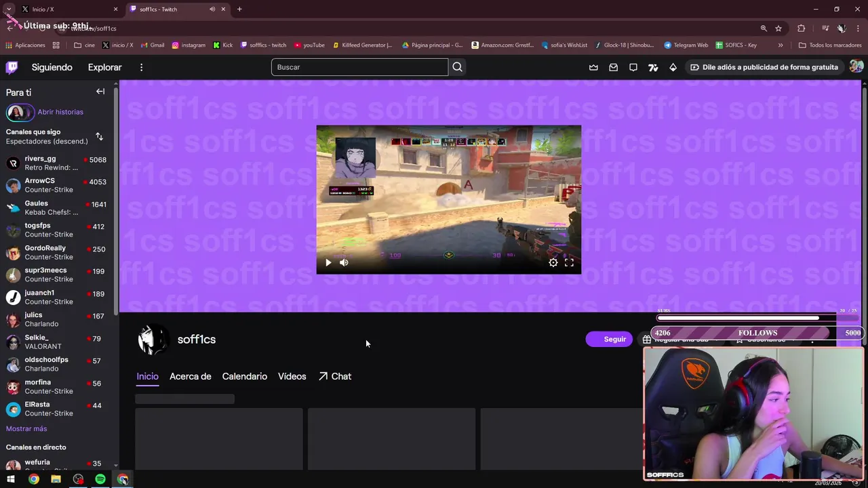Open browser zoom magnifier icon
This screenshot has width=868, height=488.
pos(764,28)
